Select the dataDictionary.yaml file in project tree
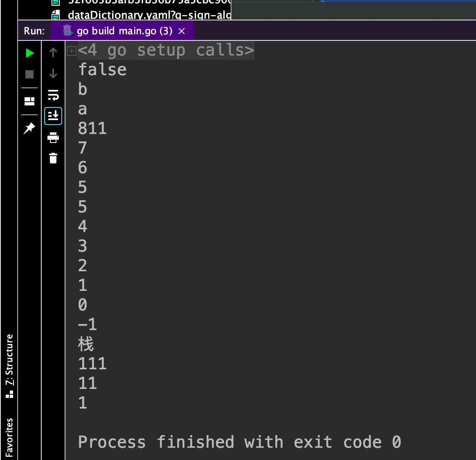476x460 pixels. click(x=141, y=15)
